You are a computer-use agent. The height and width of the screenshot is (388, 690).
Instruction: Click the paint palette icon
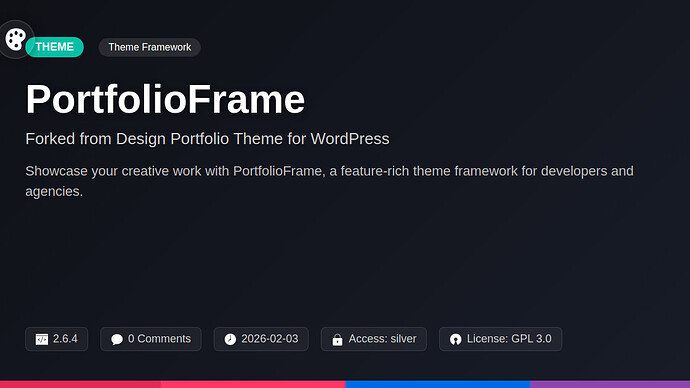(16, 40)
